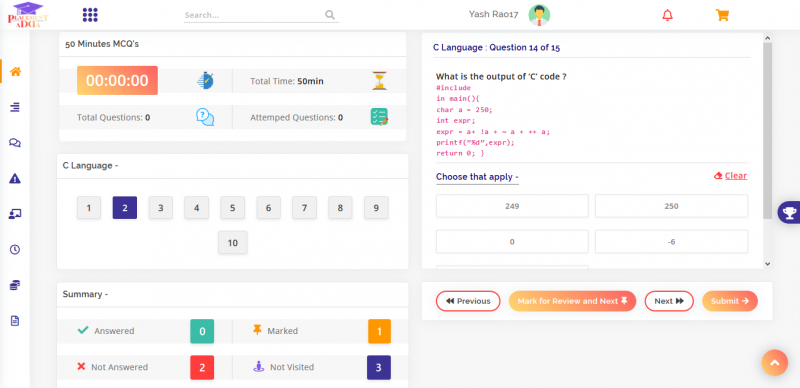The width and height of the screenshot is (800, 388).
Task: Click the Yash Rao17 username
Action: pos(493,14)
